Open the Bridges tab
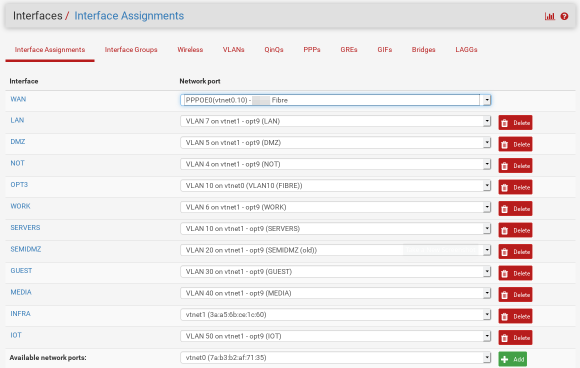Viewport: 580px width, 368px height. (424, 50)
